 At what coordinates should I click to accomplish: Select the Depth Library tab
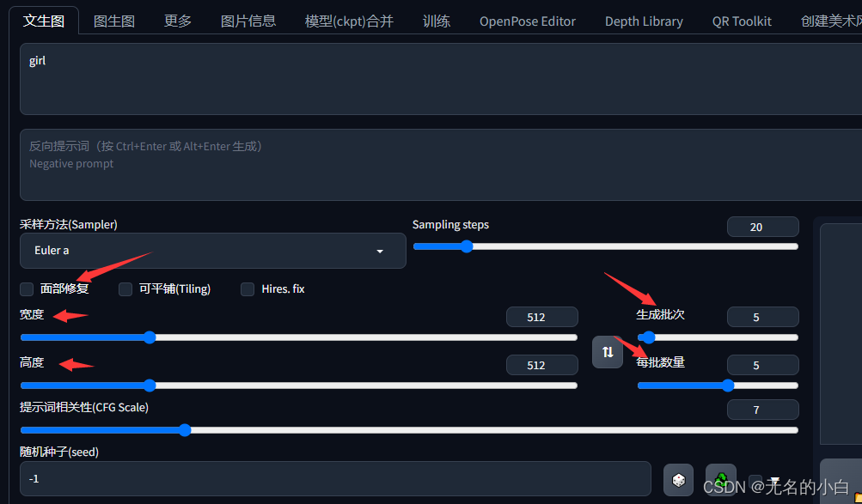pos(644,21)
